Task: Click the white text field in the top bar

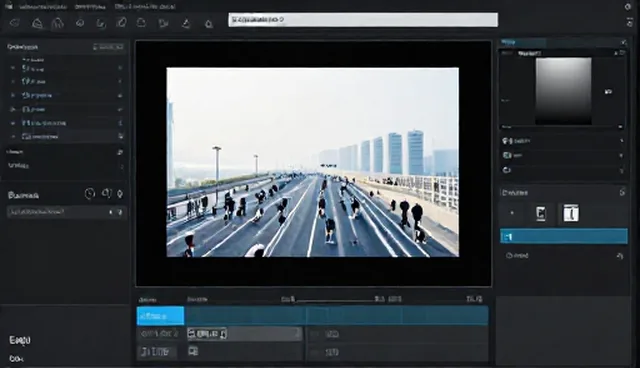Action: (x=363, y=20)
